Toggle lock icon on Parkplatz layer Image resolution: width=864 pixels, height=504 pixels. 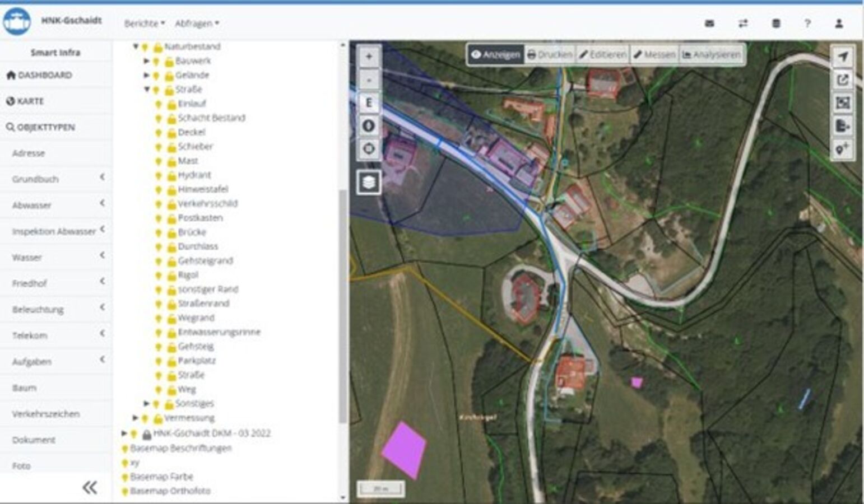pos(171,361)
